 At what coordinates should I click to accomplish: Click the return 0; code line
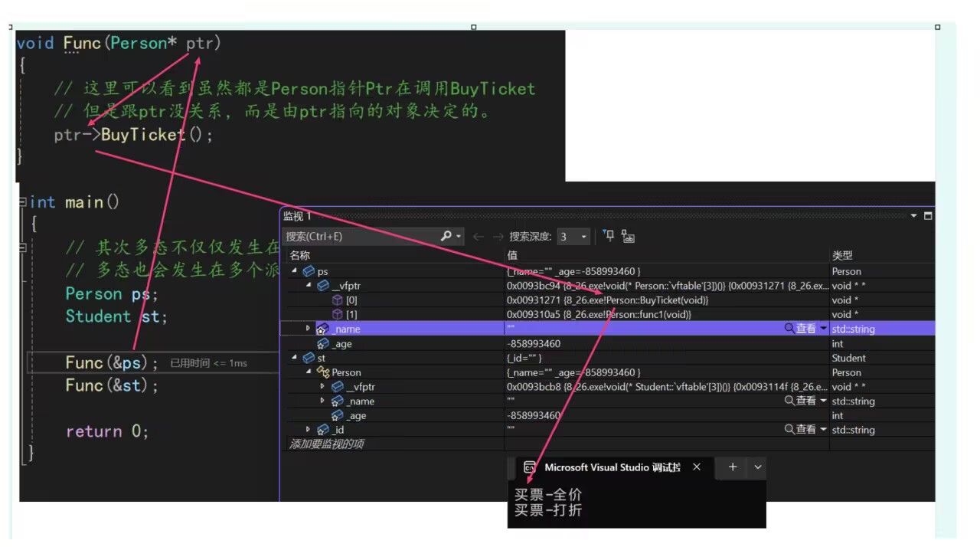pos(107,431)
